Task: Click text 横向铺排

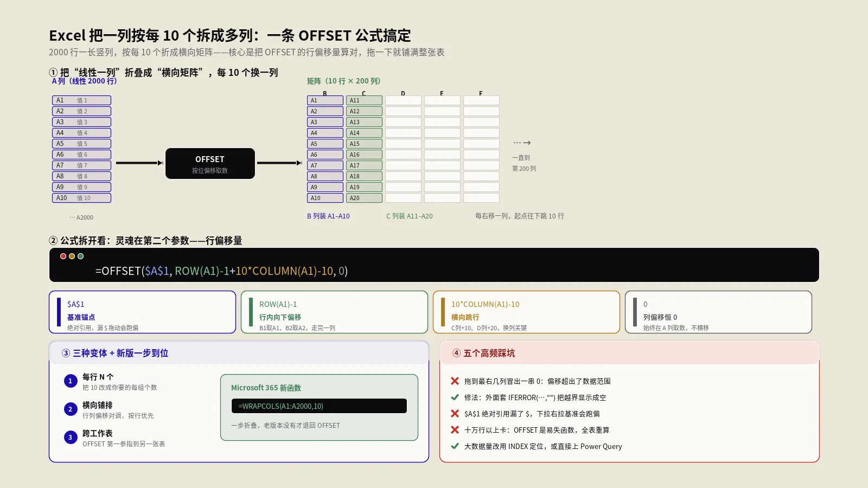Action: pyautogui.click(x=98, y=405)
